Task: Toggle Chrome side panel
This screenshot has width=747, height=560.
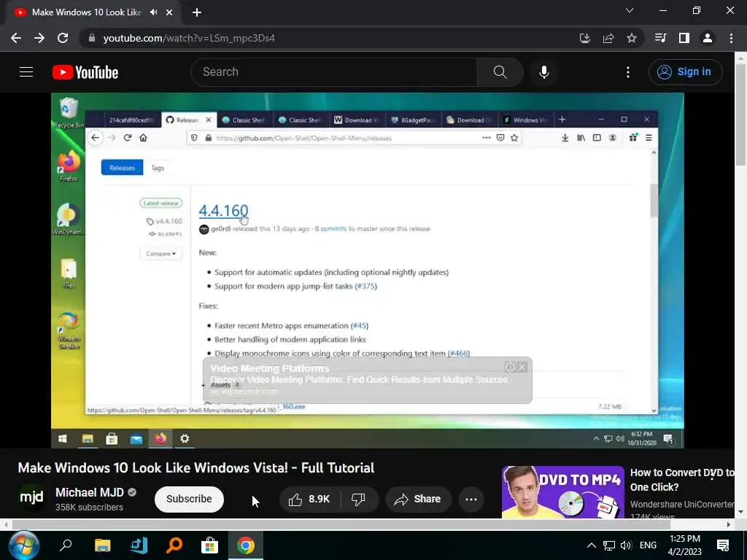Action: (684, 38)
